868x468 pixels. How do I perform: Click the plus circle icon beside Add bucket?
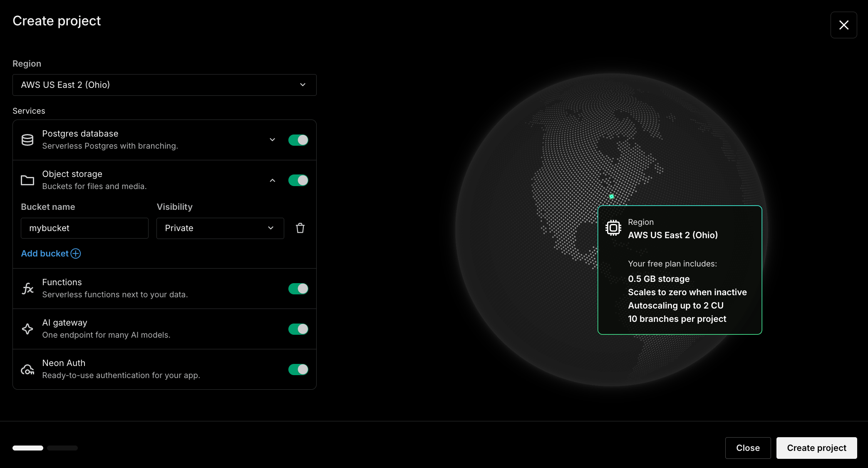[76, 254]
